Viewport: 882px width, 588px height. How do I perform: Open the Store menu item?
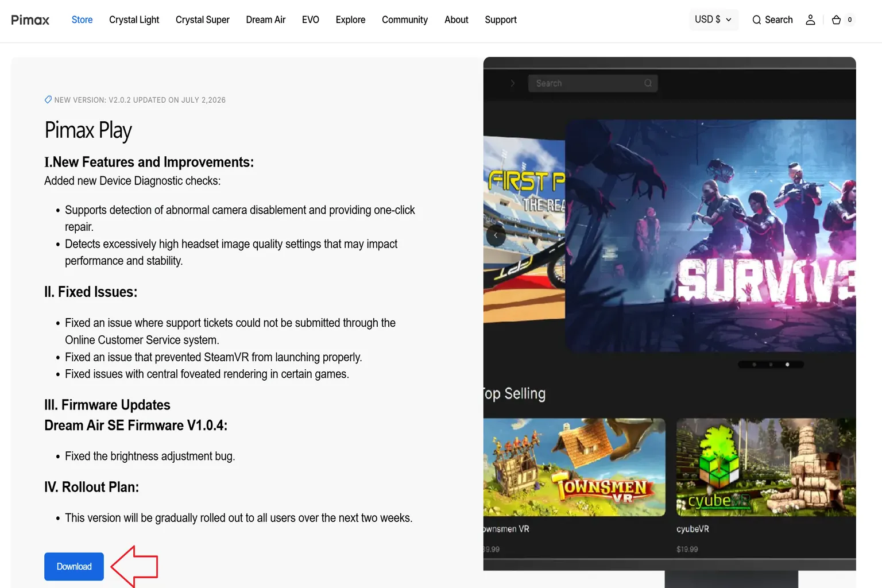tap(82, 20)
